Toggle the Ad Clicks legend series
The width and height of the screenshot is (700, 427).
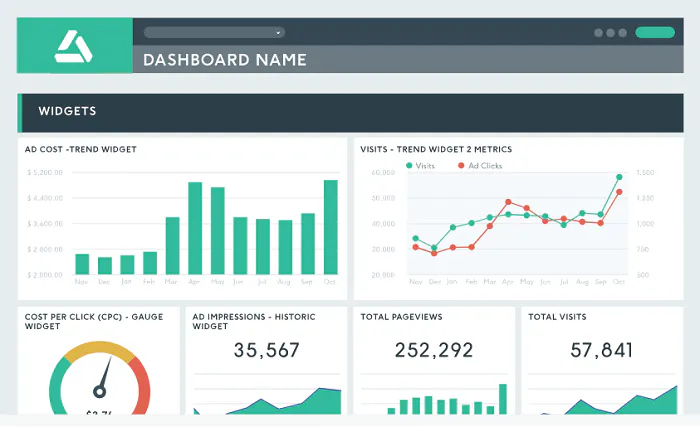480,166
